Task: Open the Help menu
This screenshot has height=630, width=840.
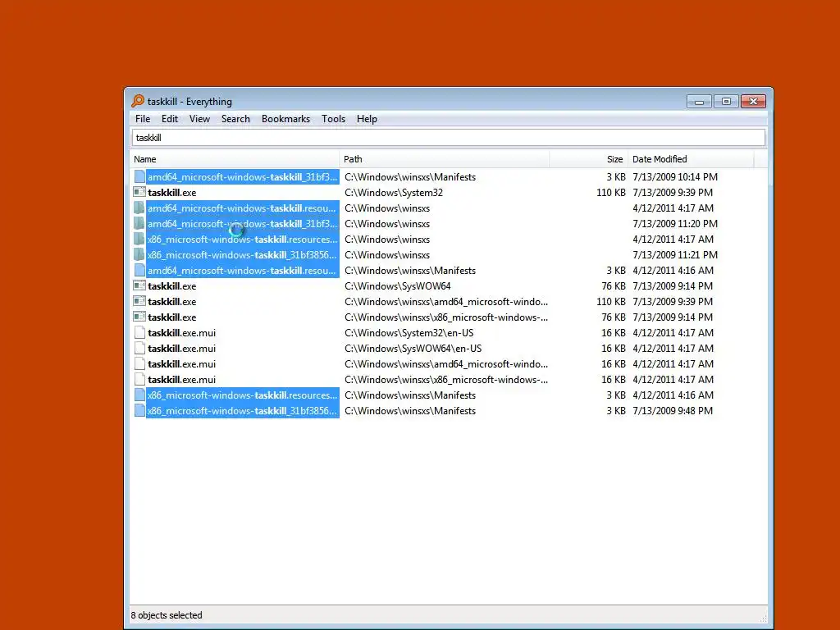Action: (367, 119)
